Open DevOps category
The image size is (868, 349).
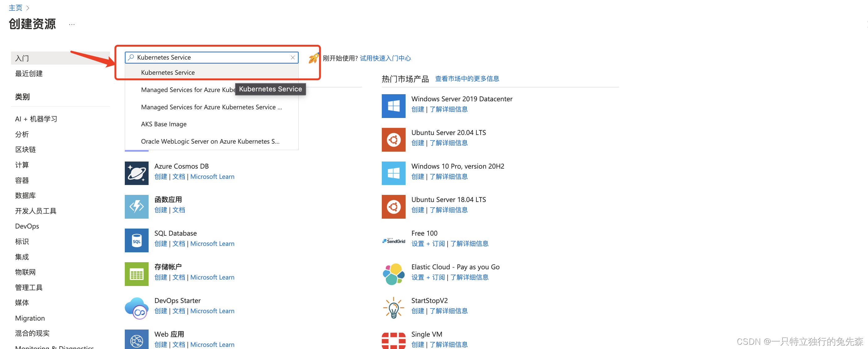pos(27,226)
